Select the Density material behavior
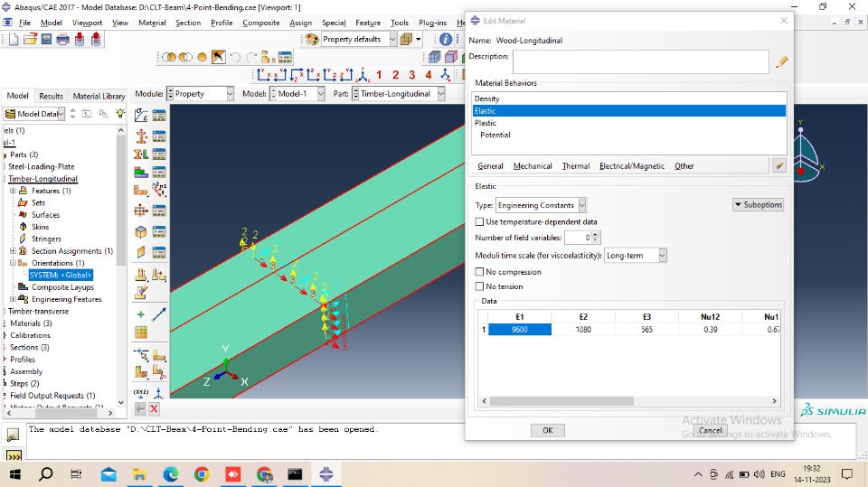 click(x=629, y=98)
